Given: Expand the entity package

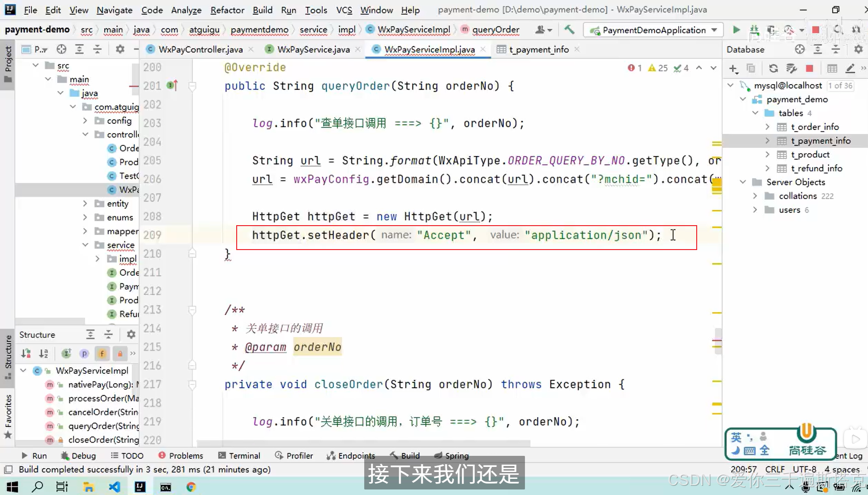Looking at the screenshot, I should [x=85, y=204].
